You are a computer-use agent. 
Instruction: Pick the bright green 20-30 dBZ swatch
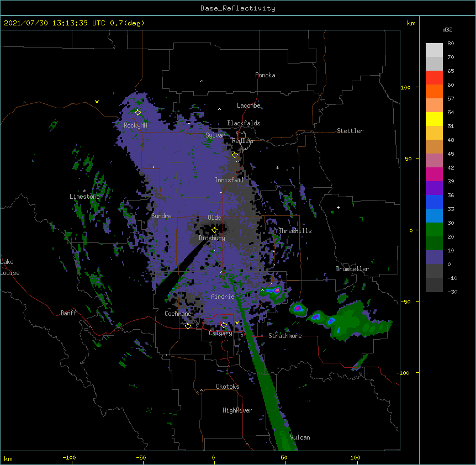pos(434,230)
